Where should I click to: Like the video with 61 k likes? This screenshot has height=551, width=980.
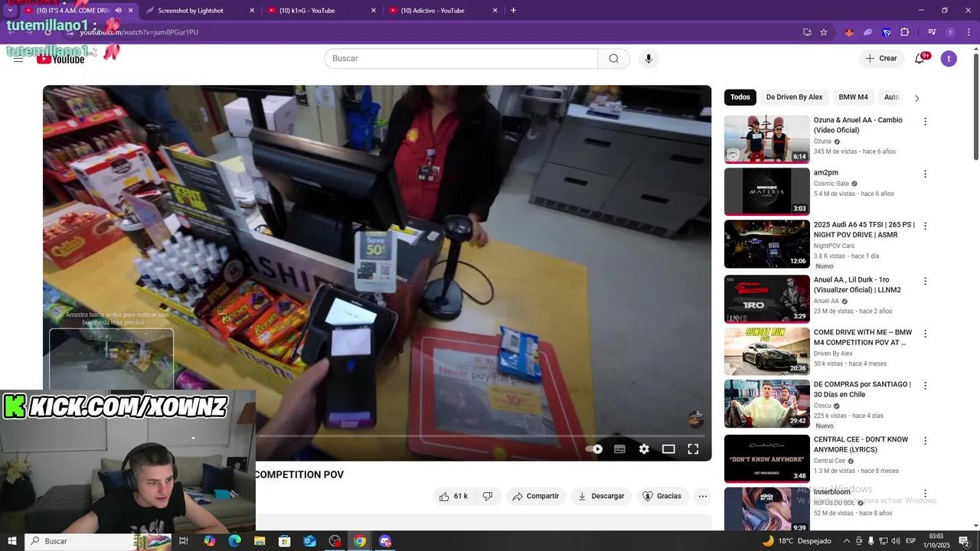(x=453, y=496)
